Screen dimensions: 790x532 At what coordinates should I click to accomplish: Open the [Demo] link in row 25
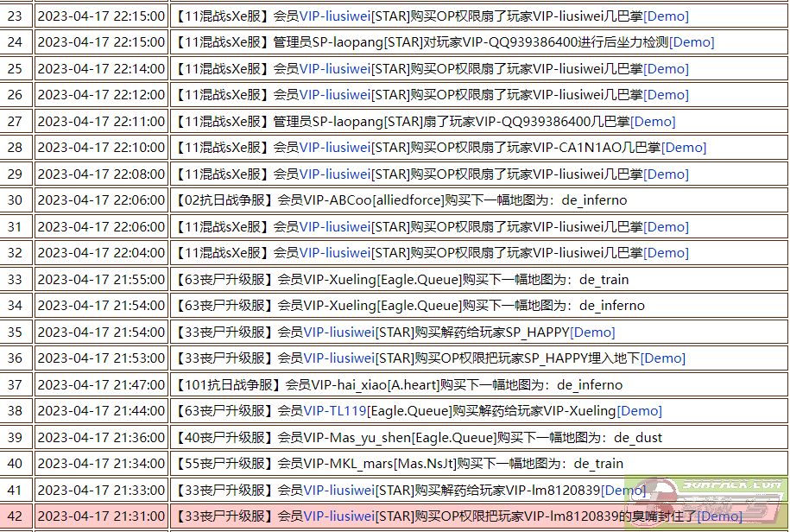click(x=666, y=68)
